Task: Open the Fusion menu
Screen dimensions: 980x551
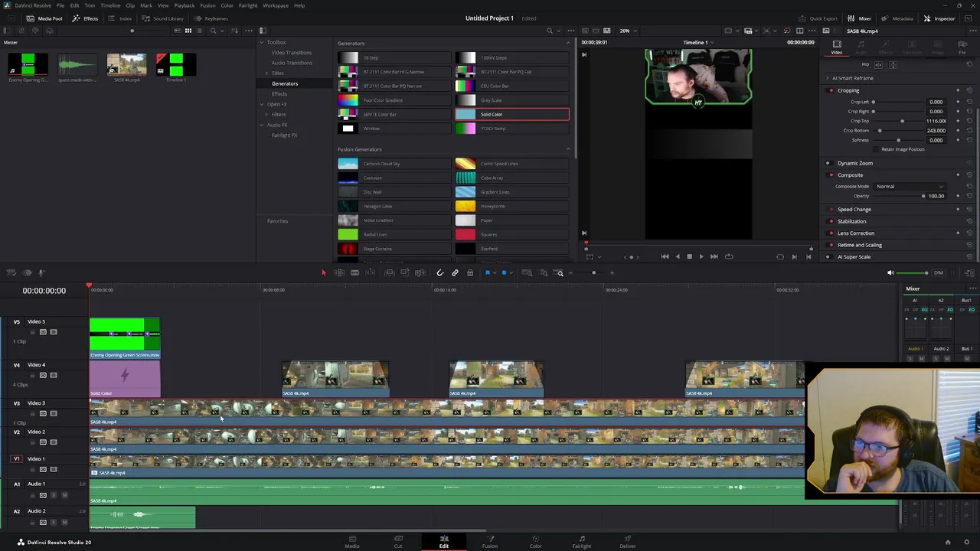Action: [x=207, y=5]
